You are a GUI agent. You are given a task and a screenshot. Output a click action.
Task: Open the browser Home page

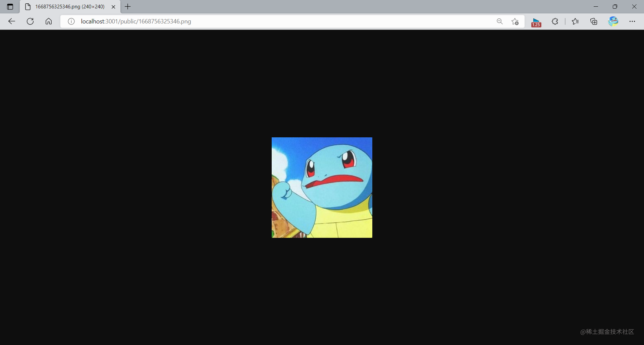(49, 21)
